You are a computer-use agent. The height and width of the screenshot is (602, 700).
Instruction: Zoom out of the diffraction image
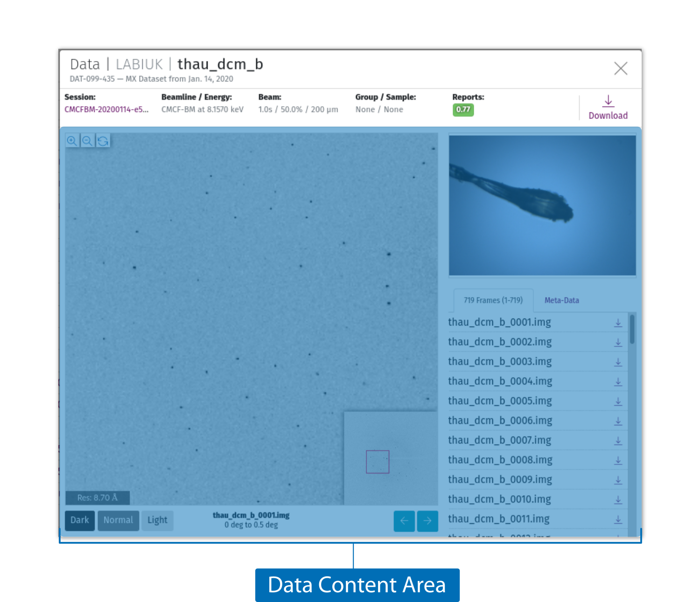pos(87,140)
